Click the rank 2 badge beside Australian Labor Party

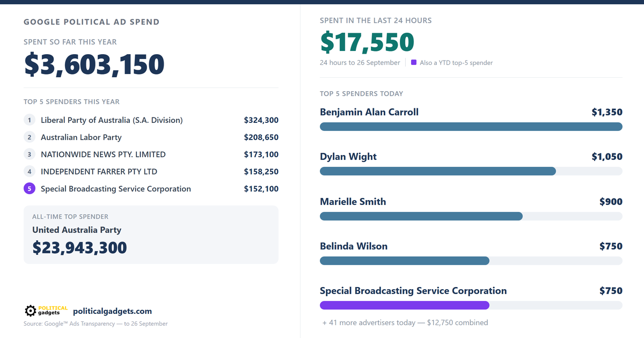(x=30, y=137)
